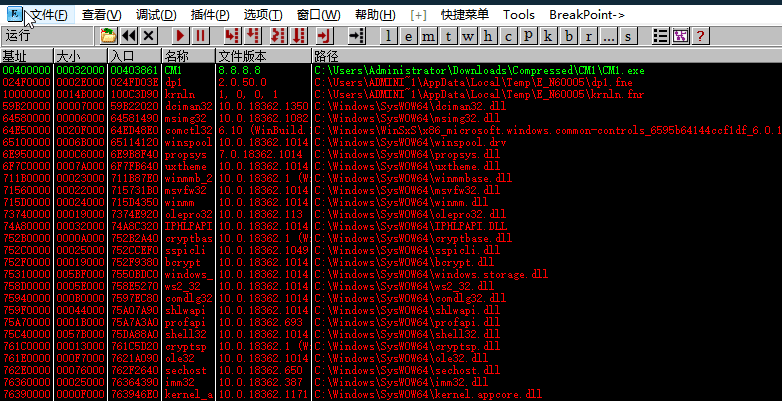The image size is (782, 401).
Task: Click the Step Over toolbar icon
Action: coord(253,36)
